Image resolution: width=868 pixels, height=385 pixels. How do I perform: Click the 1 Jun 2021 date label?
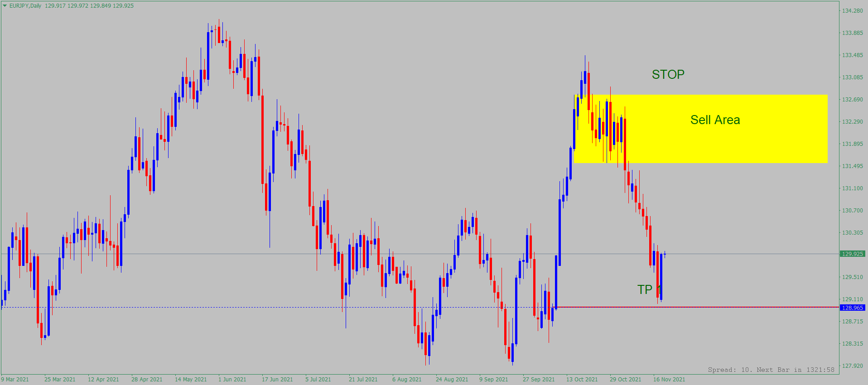232,380
